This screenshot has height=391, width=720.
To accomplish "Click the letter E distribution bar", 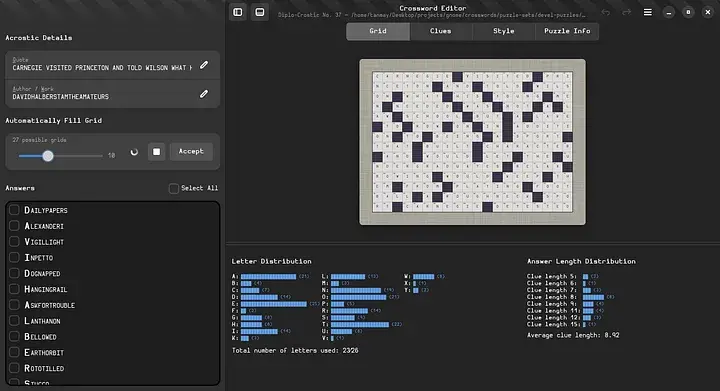I will (x=274, y=304).
